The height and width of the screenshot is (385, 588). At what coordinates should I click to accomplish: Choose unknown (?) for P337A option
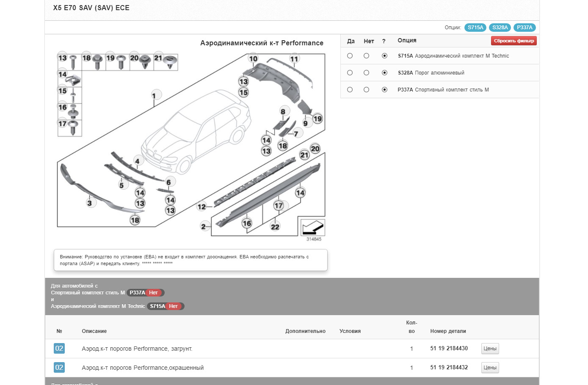point(384,90)
